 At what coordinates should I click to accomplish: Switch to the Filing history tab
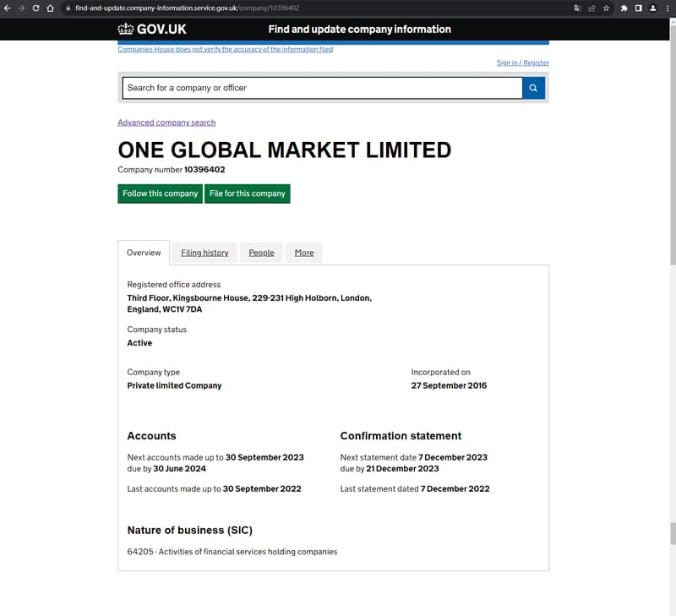204,253
